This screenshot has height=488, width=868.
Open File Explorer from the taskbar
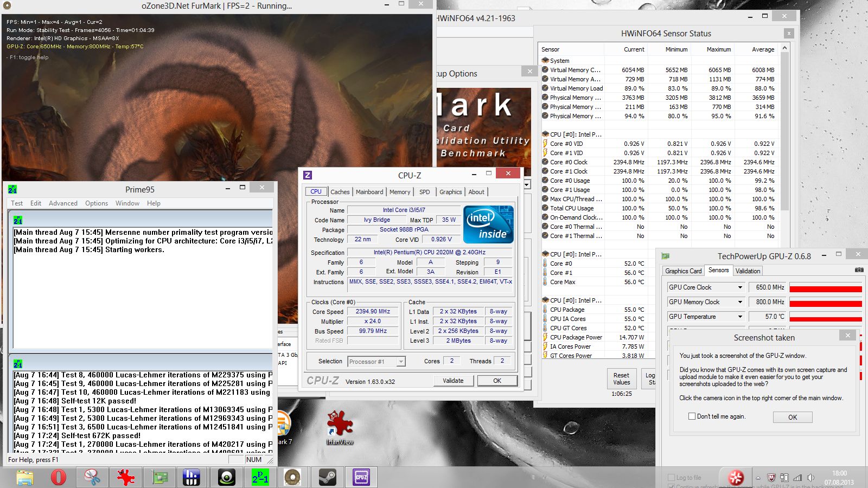(25, 477)
